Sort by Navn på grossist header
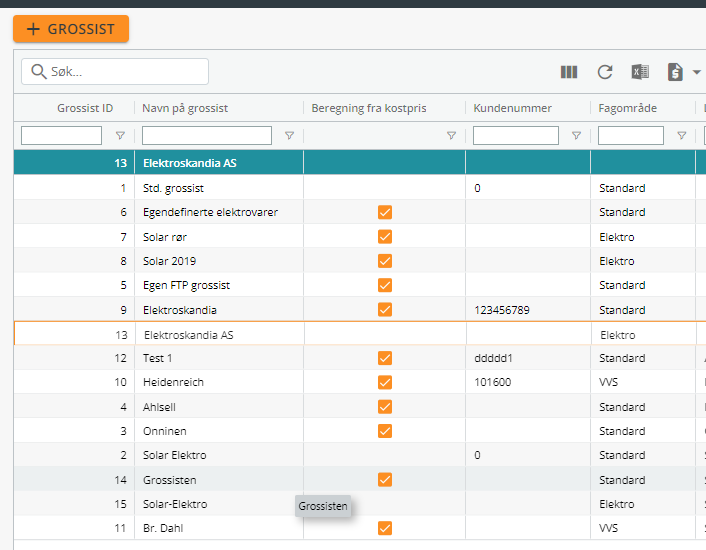 click(185, 108)
